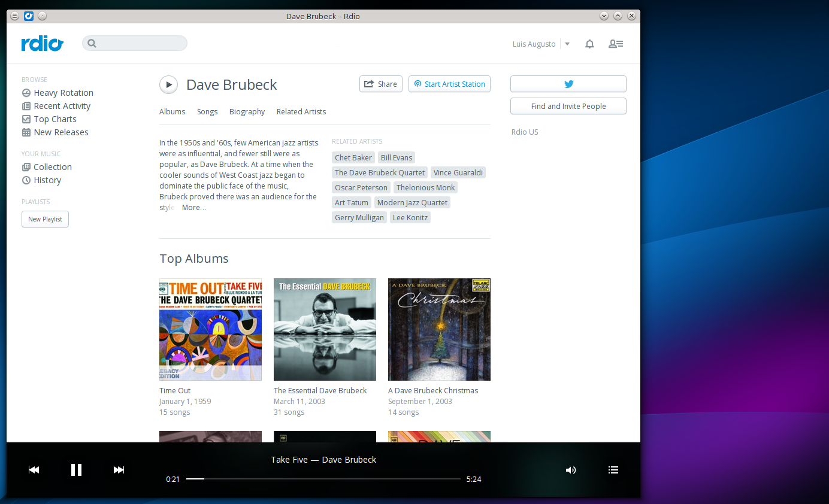Open the window menu icon in title bar
Viewport: 829px width, 504px height.
15,16
